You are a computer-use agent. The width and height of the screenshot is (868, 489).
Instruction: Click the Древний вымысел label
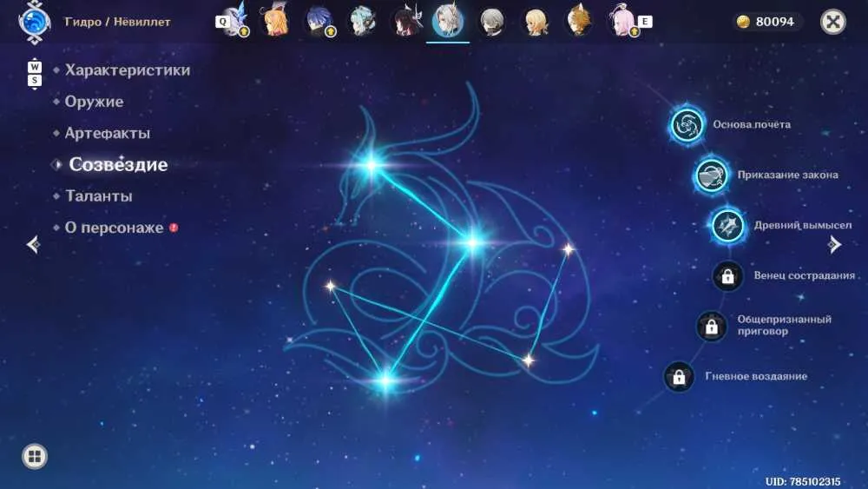pos(803,225)
